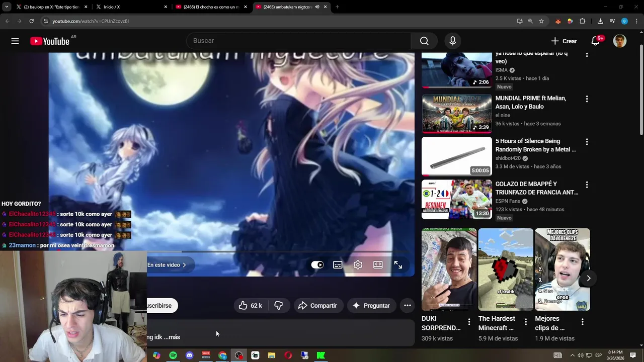Open The Hardest Minecraft short thumbnail
644x362 pixels.
click(506, 269)
